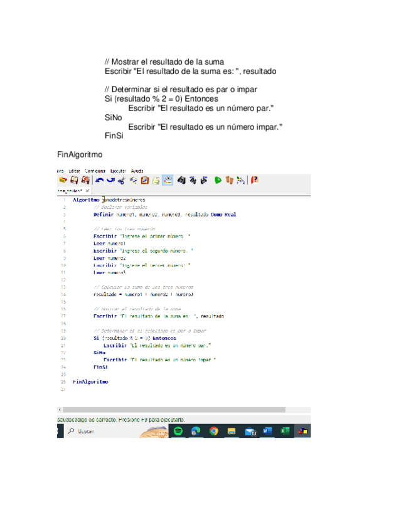Open the flowchart diagram icon
Image resolution: width=411 pixels, height=532 pixels.
pos(240,180)
